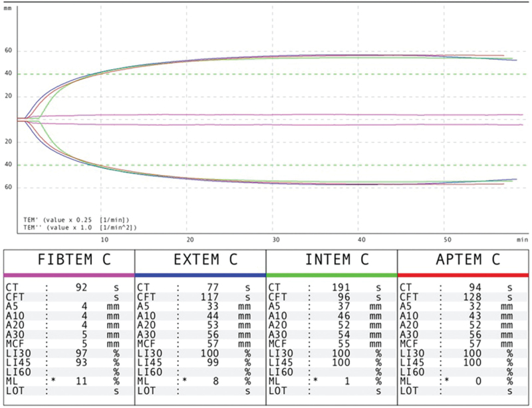Click the magenta color bar under FIBTEM
Viewport: 532px width, 408px height.
click(68, 274)
